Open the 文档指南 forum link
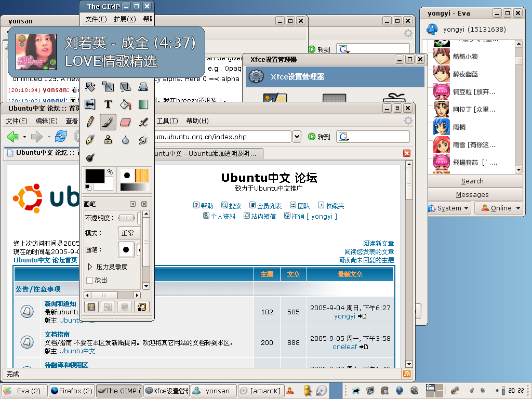 57,334
